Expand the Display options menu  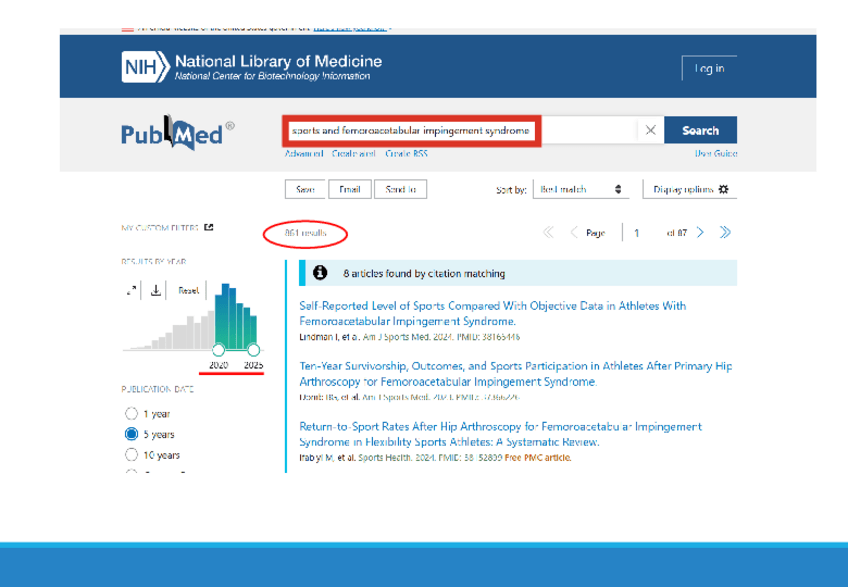click(691, 189)
